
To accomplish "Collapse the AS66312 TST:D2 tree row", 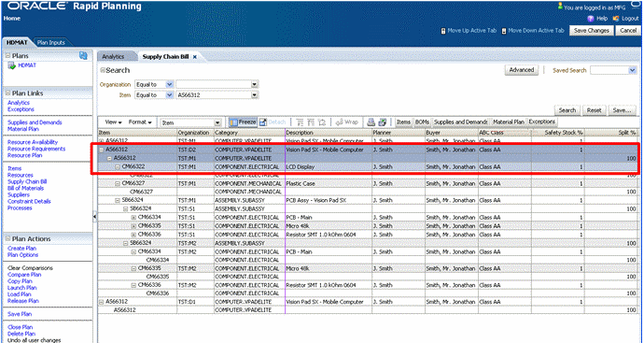I will [x=102, y=150].
